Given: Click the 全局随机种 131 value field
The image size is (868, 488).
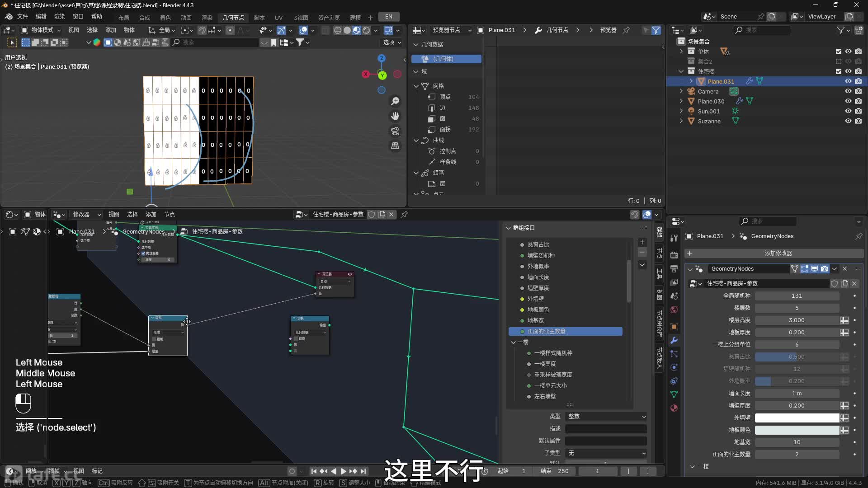Looking at the screenshot, I should tap(797, 296).
